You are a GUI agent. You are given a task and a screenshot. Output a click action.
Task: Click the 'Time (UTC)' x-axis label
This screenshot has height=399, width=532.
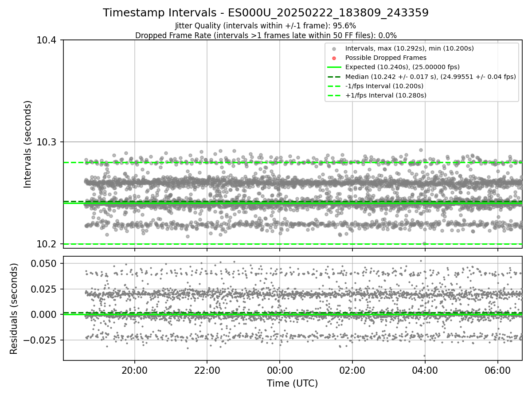click(x=292, y=383)
